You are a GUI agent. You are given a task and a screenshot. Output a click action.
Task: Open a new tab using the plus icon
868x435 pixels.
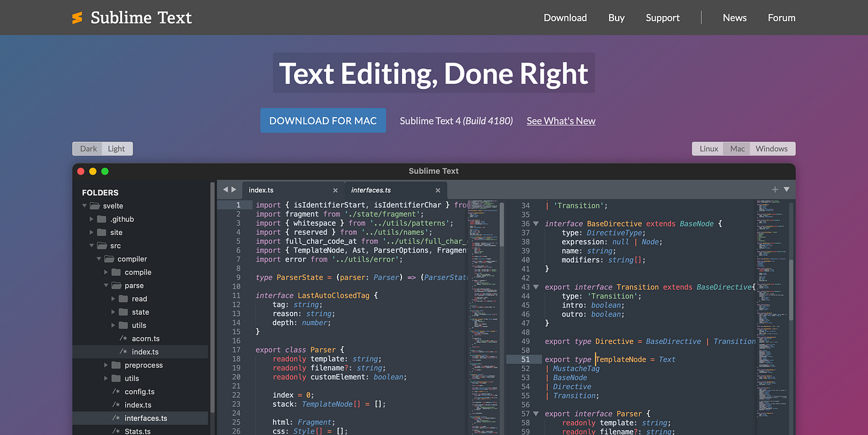(x=774, y=189)
